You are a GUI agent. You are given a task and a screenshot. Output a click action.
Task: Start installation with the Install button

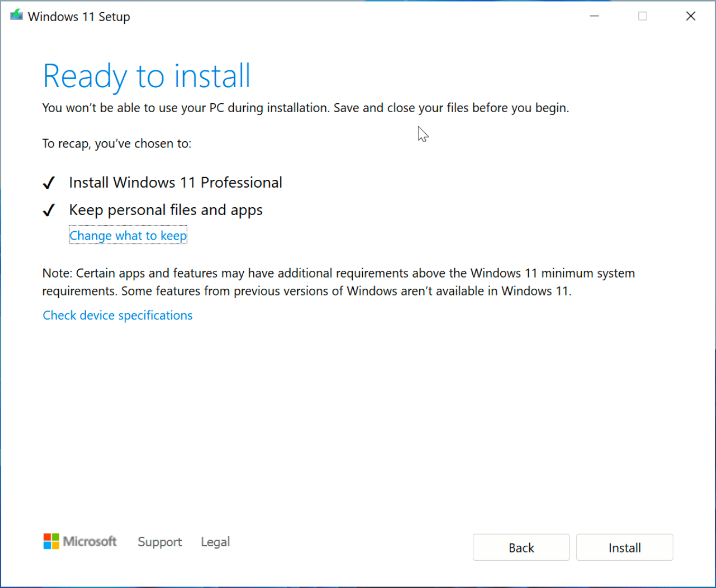pyautogui.click(x=625, y=547)
